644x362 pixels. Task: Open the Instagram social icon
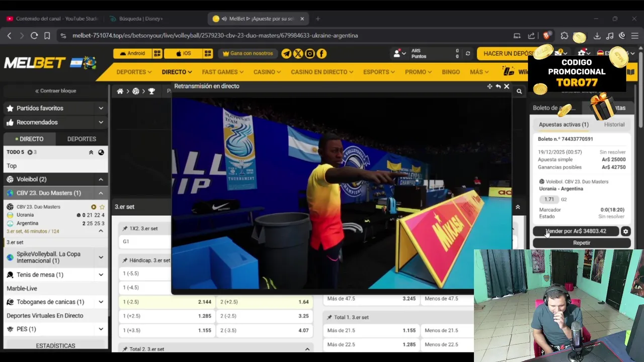point(310,53)
